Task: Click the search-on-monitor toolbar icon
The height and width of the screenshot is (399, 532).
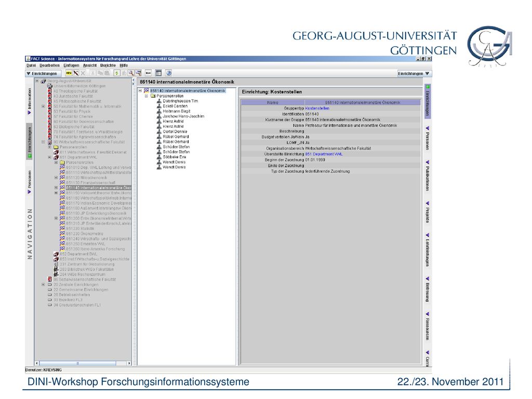Action: tap(138, 73)
